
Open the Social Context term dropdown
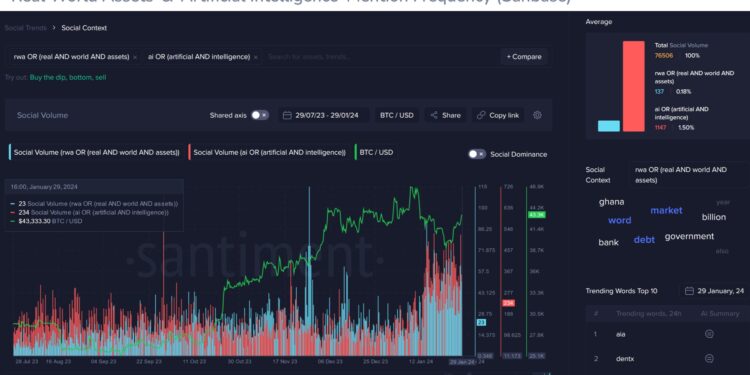(x=688, y=175)
